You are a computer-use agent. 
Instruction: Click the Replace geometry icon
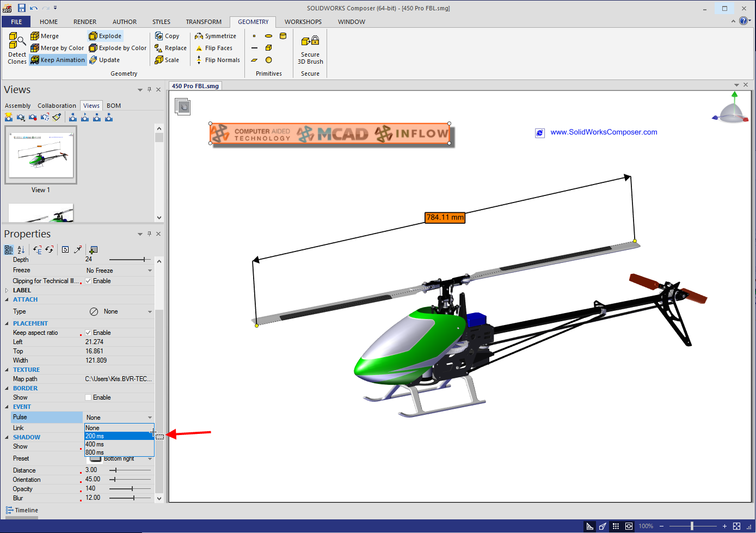159,48
